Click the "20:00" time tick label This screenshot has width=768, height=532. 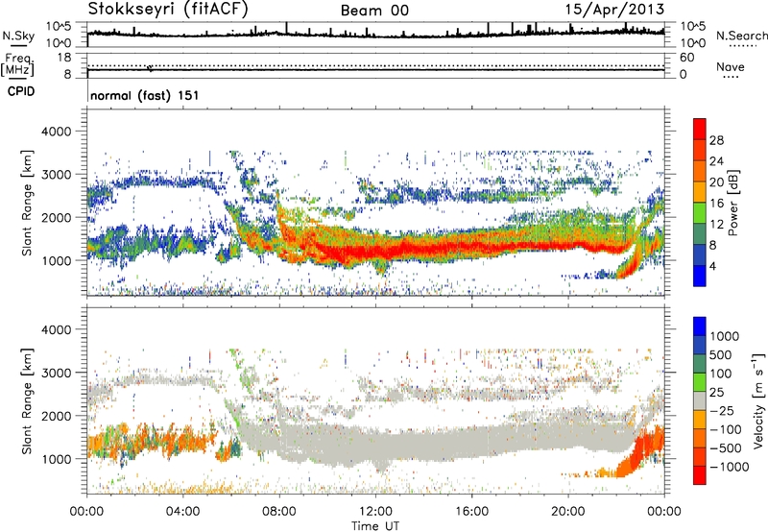coord(568,512)
